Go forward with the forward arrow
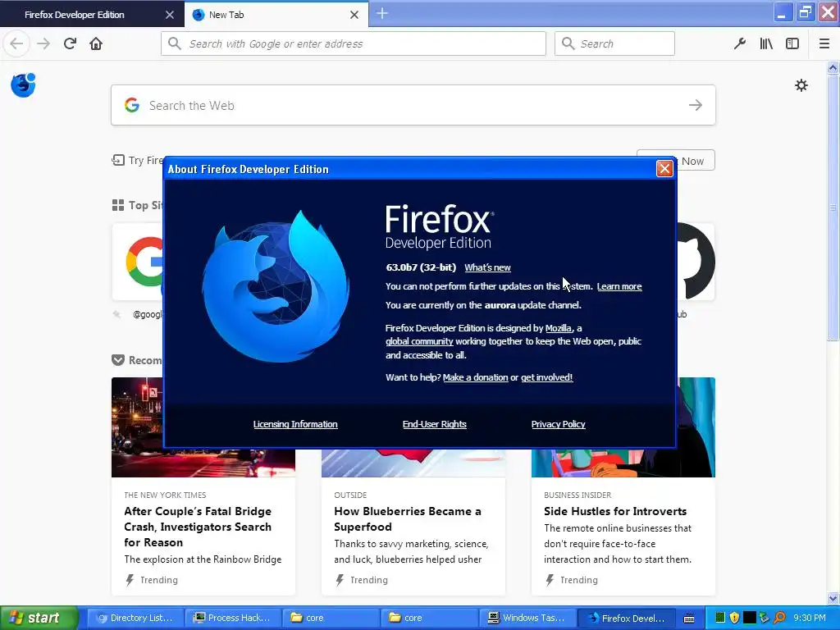The image size is (840, 630). click(x=43, y=43)
